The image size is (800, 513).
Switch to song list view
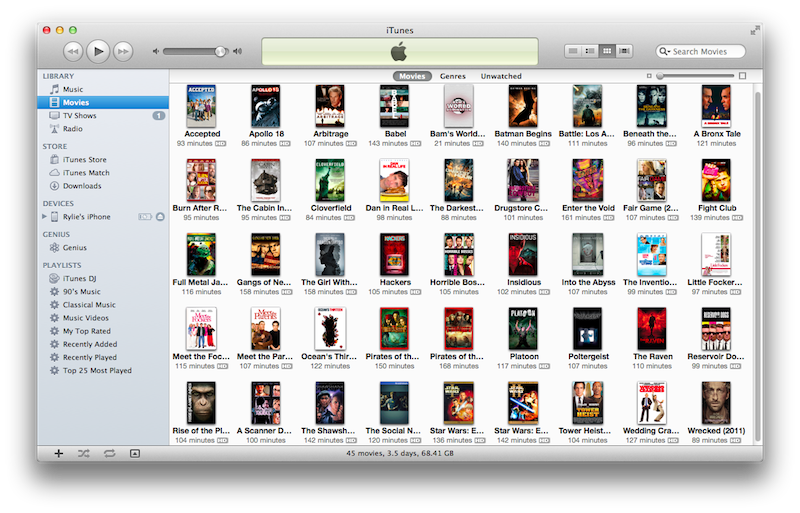pyautogui.click(x=573, y=51)
